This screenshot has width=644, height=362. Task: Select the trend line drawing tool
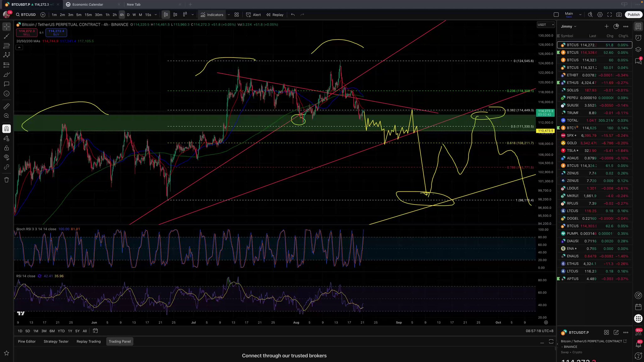[7, 36]
